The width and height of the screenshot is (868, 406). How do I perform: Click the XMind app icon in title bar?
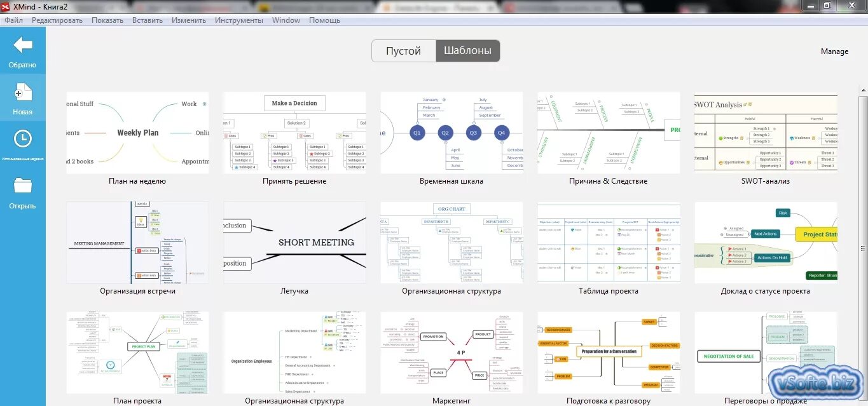click(6, 6)
